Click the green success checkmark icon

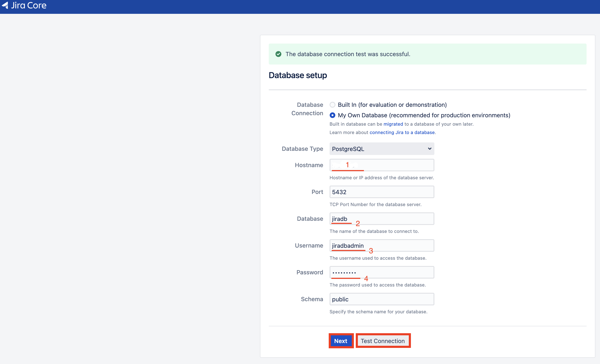278,54
